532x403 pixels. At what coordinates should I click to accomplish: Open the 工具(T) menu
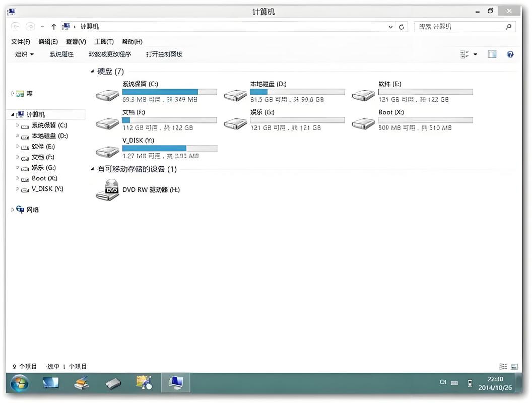pos(103,41)
